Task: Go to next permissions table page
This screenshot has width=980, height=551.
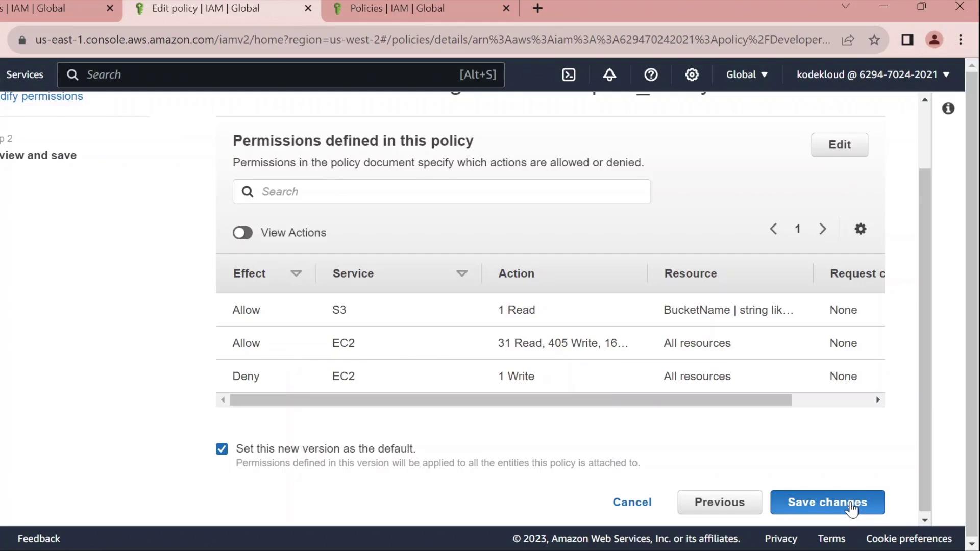Action: point(823,229)
